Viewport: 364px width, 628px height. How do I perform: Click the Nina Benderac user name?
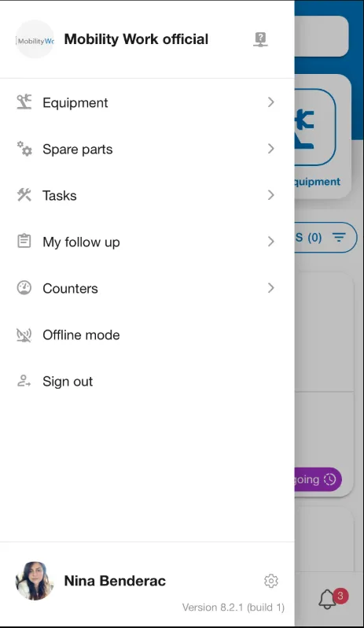tap(115, 581)
